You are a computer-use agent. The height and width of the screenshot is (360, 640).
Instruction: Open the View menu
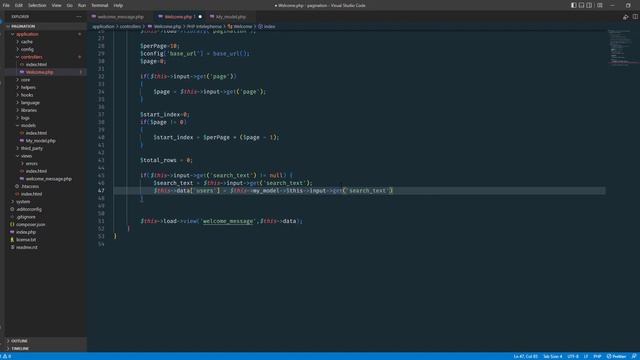coord(56,5)
